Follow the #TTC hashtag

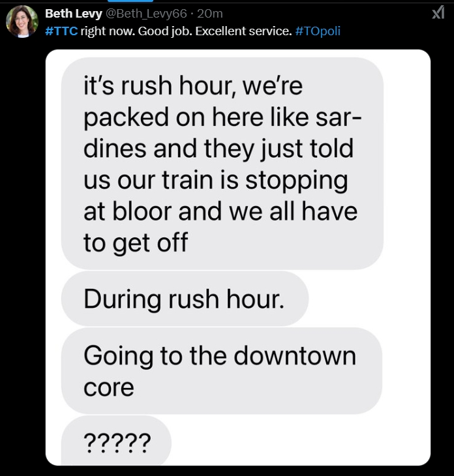(x=61, y=31)
